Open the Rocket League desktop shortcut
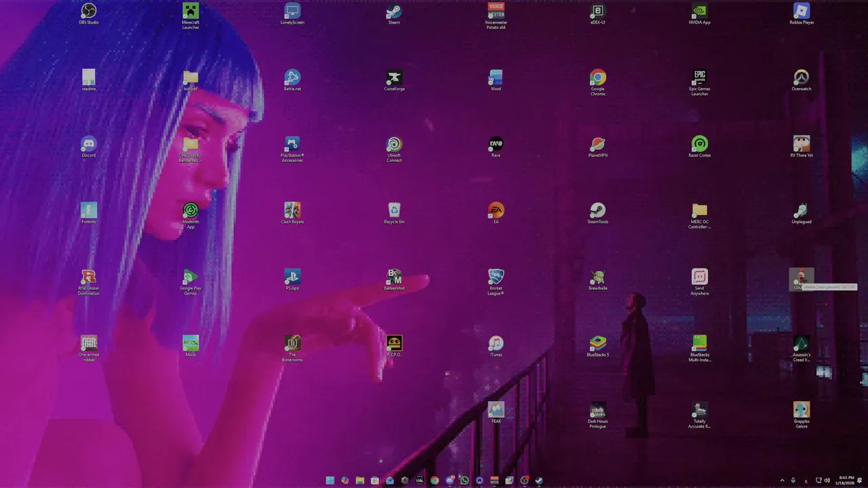The image size is (868, 488). coord(496,282)
